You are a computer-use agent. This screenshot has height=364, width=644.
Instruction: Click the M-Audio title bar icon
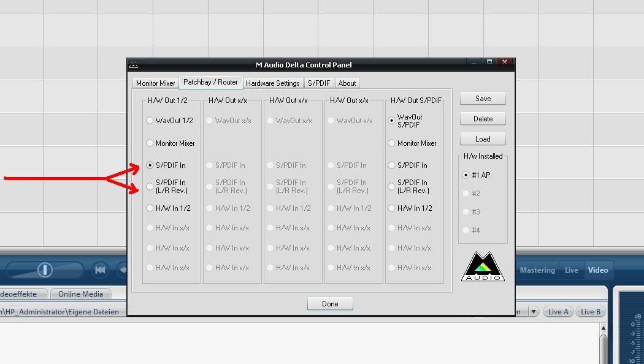[134, 65]
